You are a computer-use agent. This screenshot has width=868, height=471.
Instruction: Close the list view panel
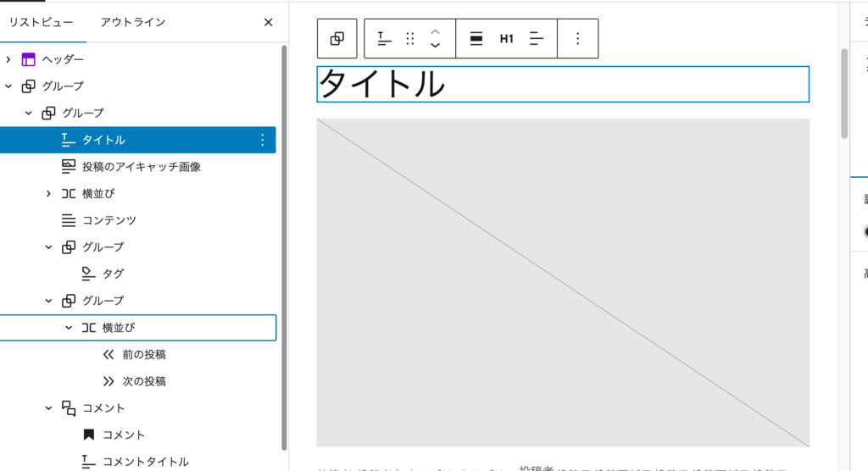click(268, 22)
